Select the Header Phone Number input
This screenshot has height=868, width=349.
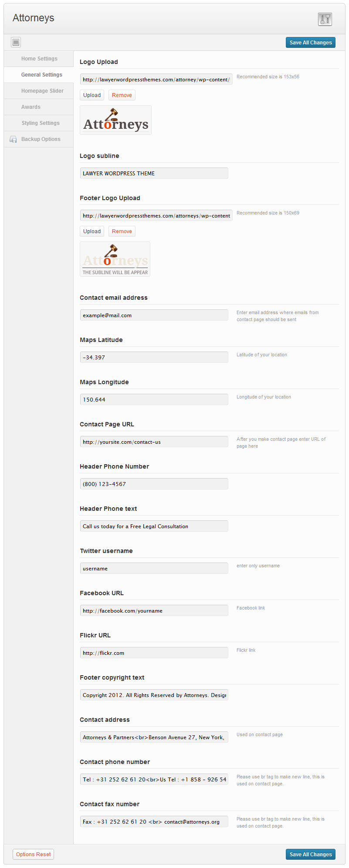[x=154, y=484]
